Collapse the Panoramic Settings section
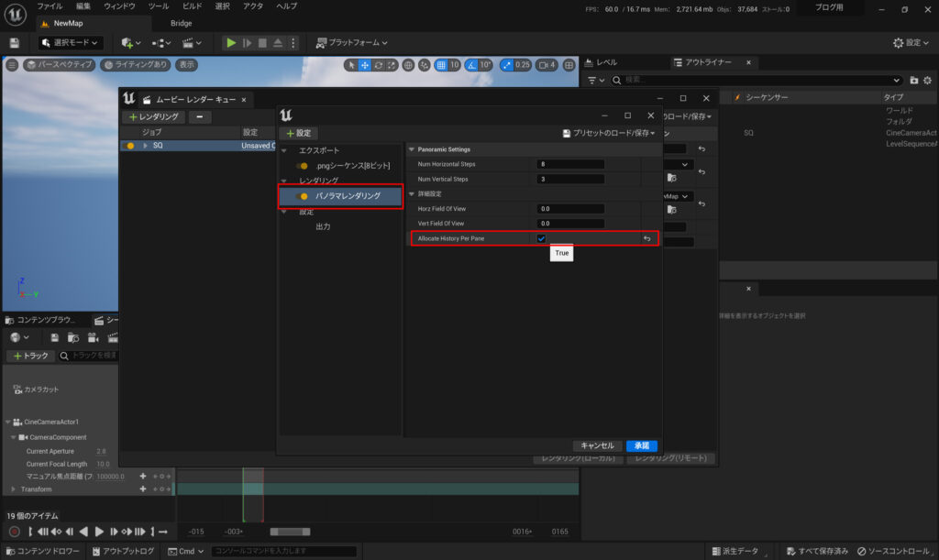 pos(412,149)
